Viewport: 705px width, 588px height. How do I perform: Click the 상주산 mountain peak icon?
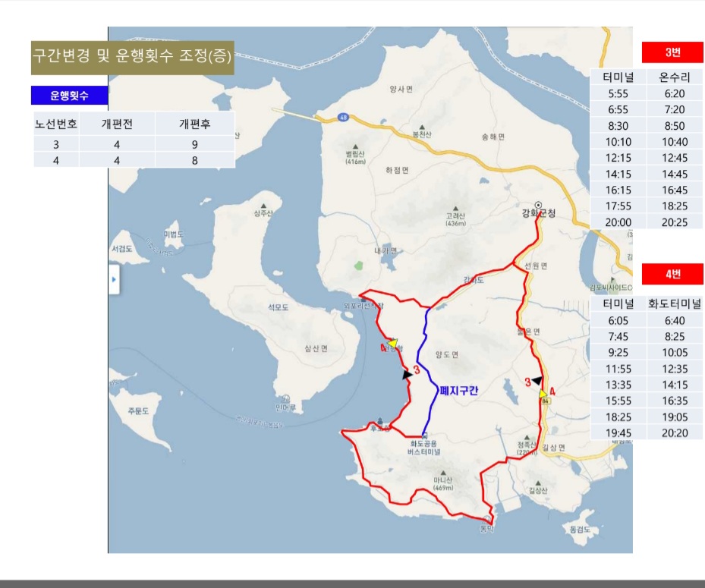point(263,206)
